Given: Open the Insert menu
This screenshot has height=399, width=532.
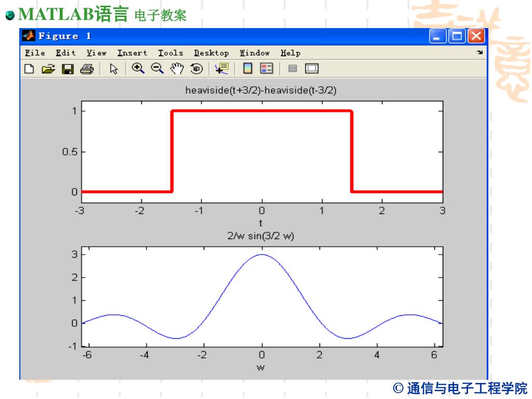Looking at the screenshot, I should click(132, 53).
